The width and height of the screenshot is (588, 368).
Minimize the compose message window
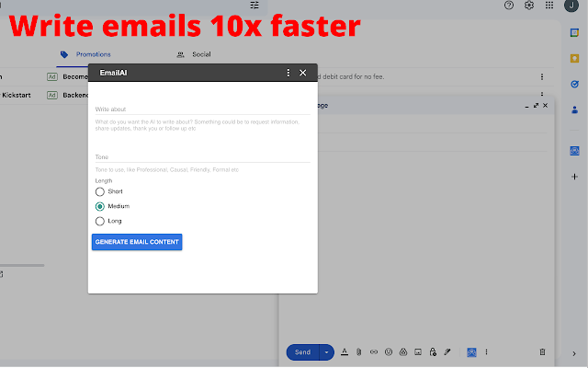(526, 107)
